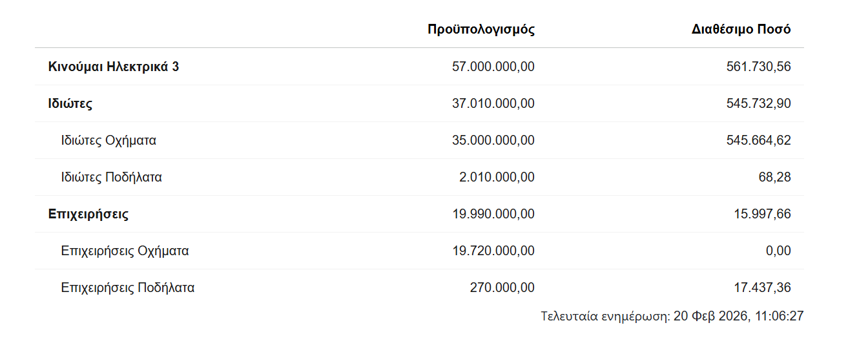Click the 35.000.000,00 budget value
Viewport: 868px width, 345px height.
[x=493, y=140]
